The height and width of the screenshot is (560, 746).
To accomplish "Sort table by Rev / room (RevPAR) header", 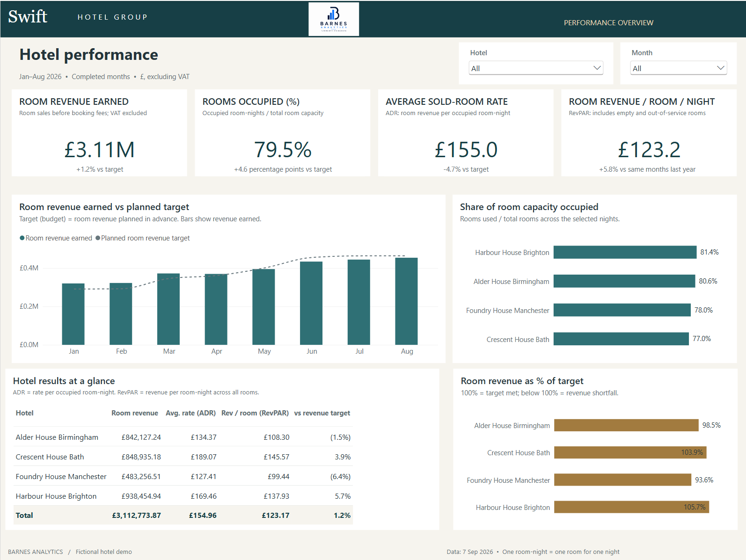I will point(255,413).
